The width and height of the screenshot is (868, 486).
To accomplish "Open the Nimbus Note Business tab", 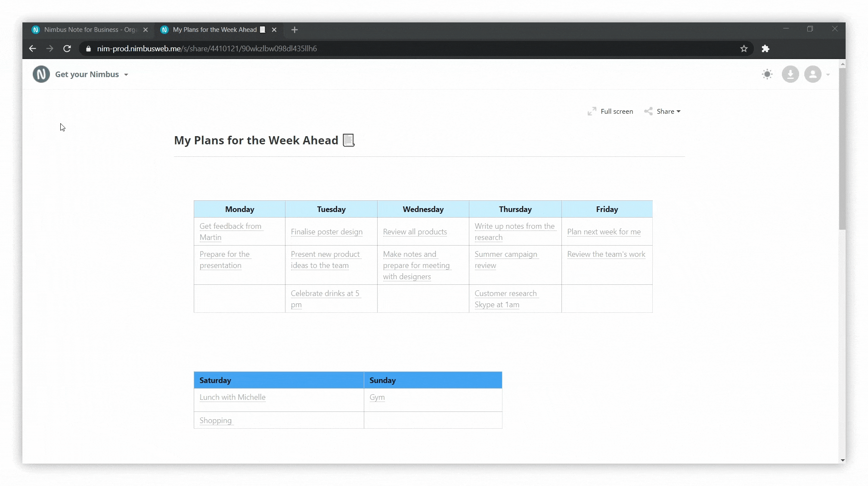I will click(90, 29).
